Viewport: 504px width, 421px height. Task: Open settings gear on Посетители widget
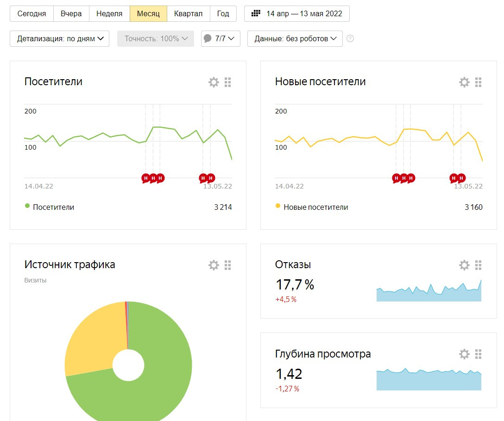(214, 82)
